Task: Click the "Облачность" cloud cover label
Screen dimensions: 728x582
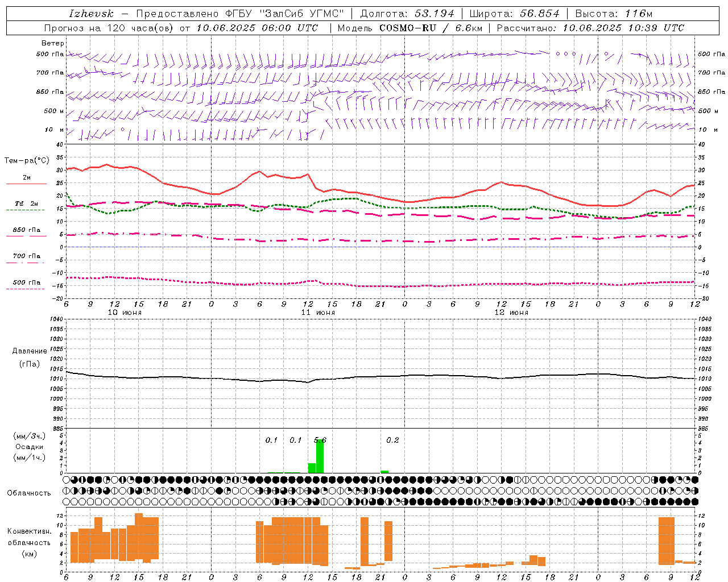Action: pyautogui.click(x=29, y=493)
